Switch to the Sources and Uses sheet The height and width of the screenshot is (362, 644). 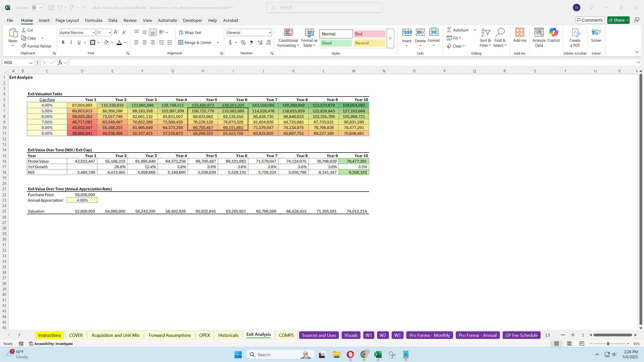point(319,335)
